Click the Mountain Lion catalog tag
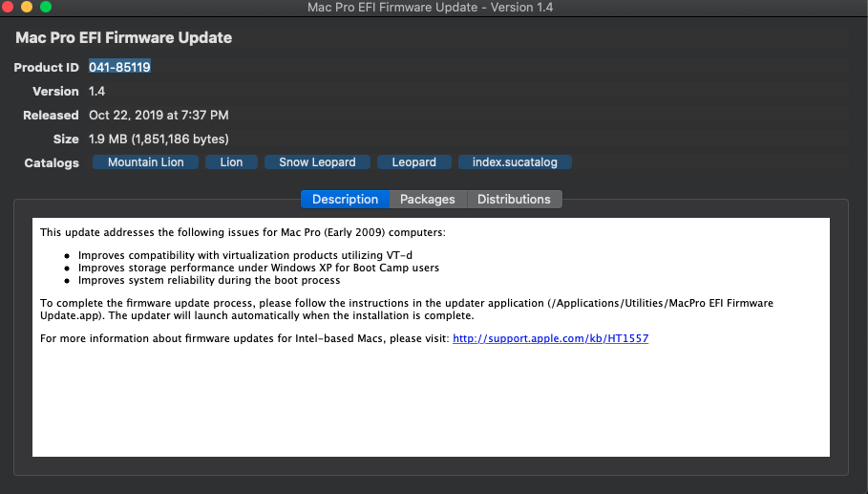 145,162
